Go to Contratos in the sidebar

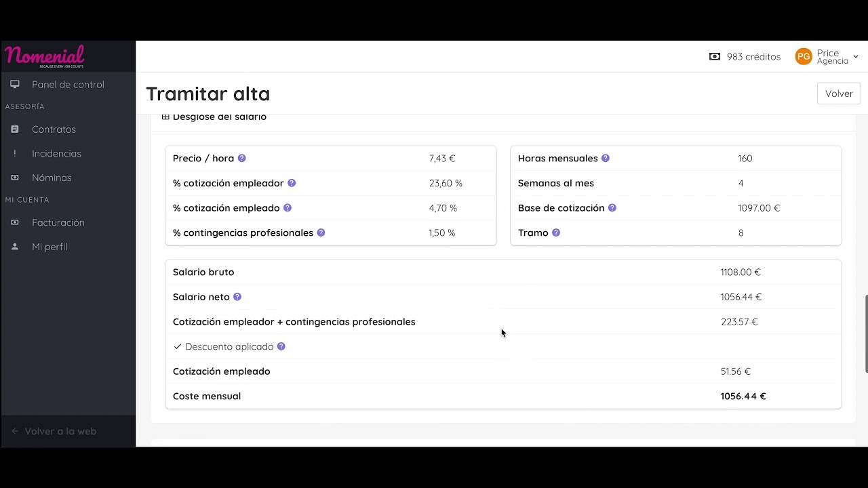pyautogui.click(x=54, y=129)
